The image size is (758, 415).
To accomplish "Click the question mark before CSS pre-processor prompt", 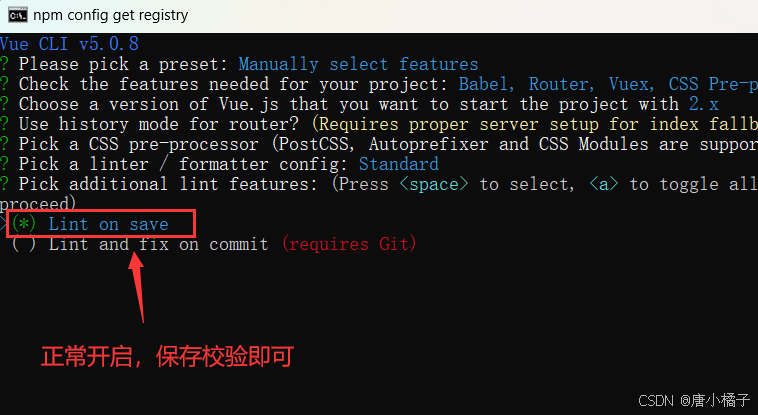I will (x=4, y=144).
